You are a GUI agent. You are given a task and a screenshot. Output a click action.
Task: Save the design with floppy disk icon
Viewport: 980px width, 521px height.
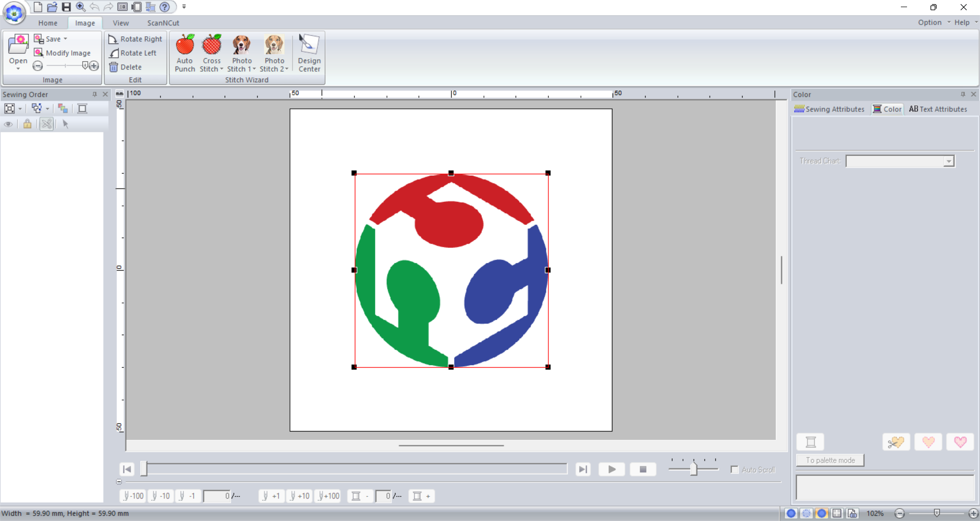(x=66, y=7)
